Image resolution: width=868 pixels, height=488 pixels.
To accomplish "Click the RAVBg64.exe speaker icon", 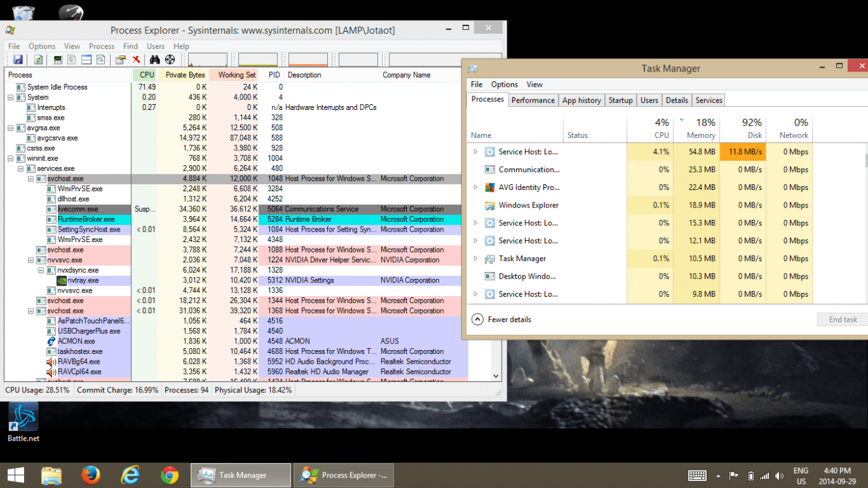I will coord(51,362).
